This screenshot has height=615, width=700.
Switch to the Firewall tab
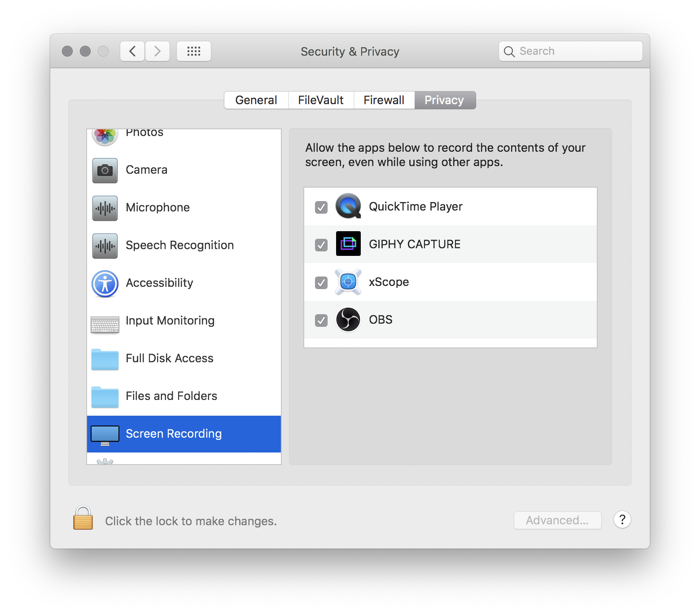tap(384, 100)
